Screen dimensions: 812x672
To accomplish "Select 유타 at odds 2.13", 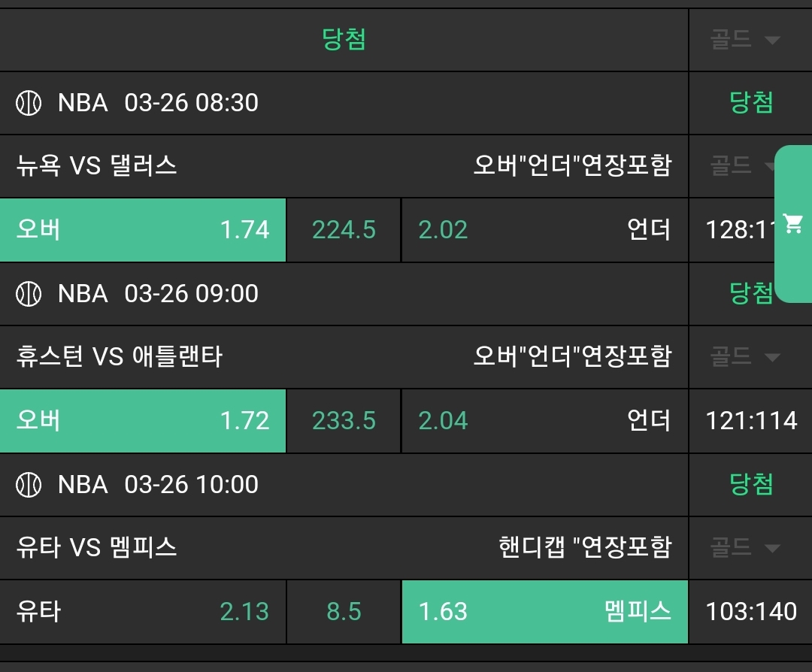I will [x=143, y=612].
